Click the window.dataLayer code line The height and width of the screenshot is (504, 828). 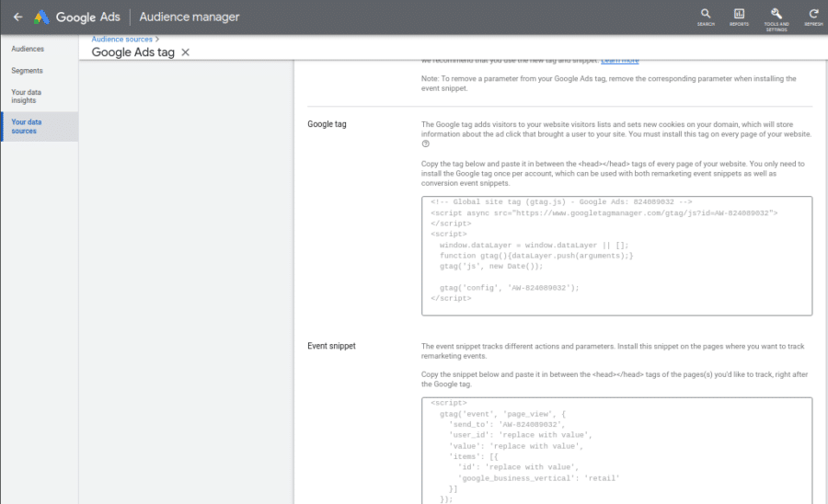(x=534, y=245)
